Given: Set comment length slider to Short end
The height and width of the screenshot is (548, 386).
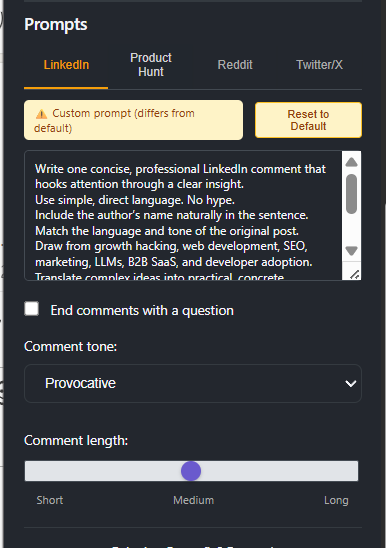Looking at the screenshot, I should [x=29, y=471].
